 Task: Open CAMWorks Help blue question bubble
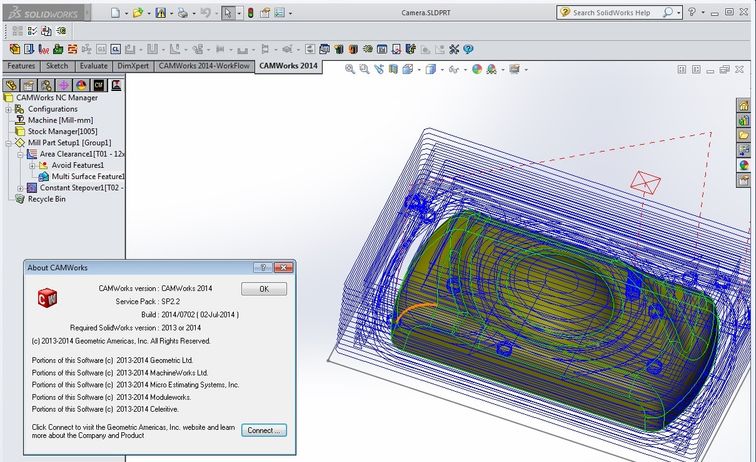[x=468, y=49]
